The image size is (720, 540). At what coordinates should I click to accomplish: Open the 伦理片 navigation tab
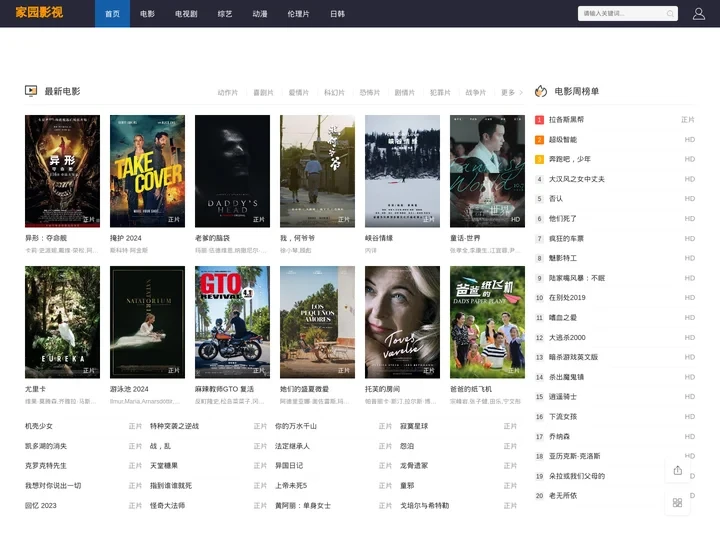[298, 14]
